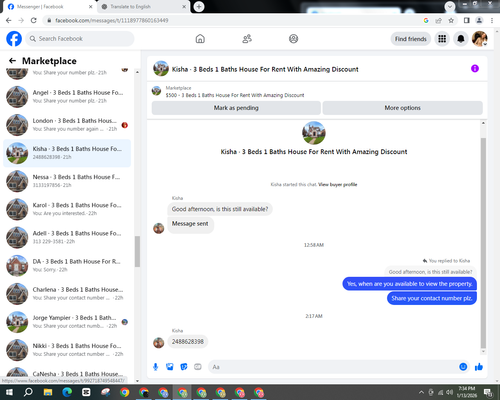Toggle the browser side panel icon
This screenshot has height=400, width=500.
pos(467,20)
